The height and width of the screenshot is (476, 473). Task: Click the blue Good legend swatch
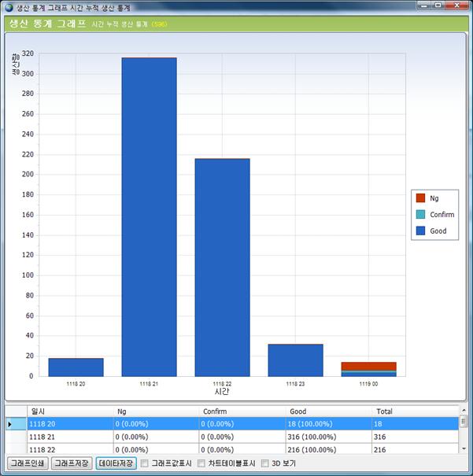pos(420,231)
